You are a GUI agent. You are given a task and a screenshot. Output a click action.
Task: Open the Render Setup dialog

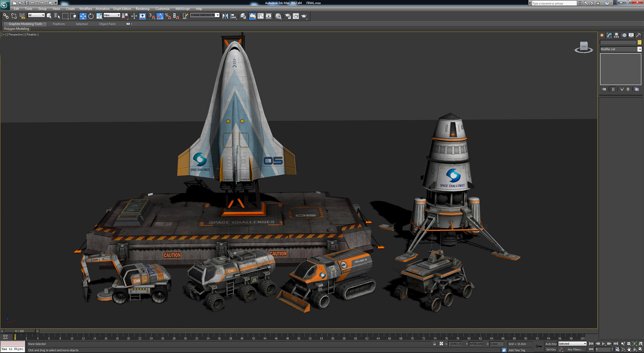click(x=287, y=16)
